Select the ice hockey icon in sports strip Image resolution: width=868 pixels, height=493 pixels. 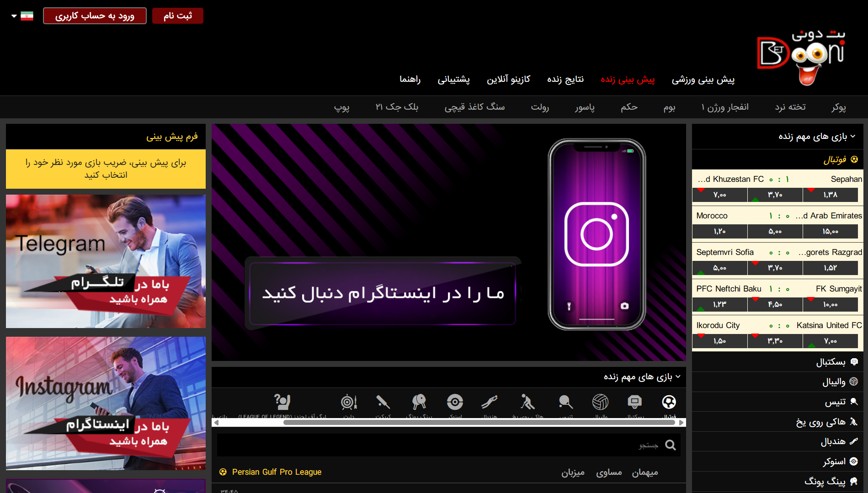[527, 402]
